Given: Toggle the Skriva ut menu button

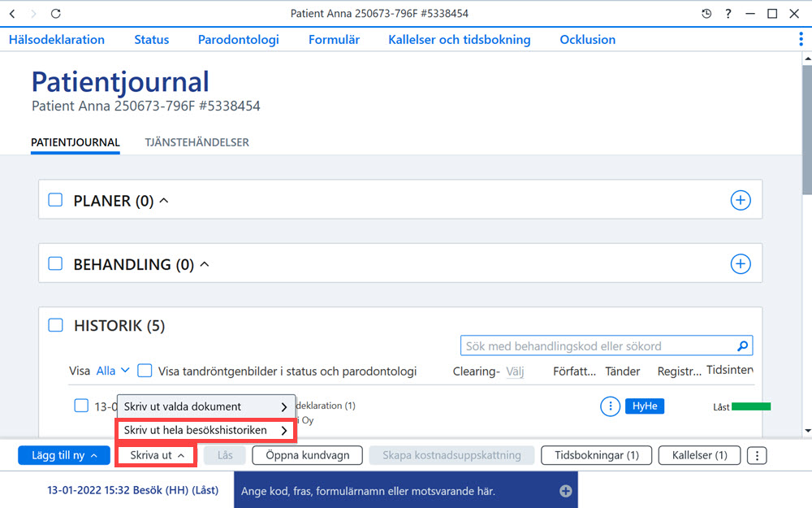Looking at the screenshot, I should point(156,455).
